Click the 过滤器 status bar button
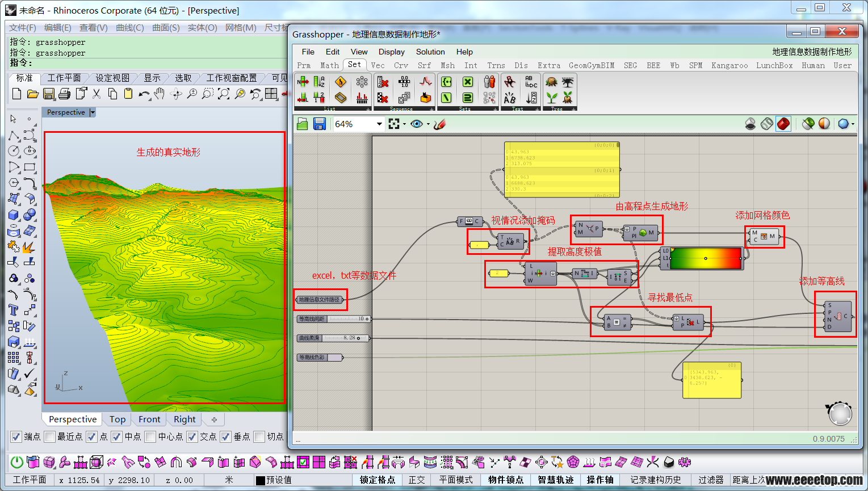 (x=711, y=480)
